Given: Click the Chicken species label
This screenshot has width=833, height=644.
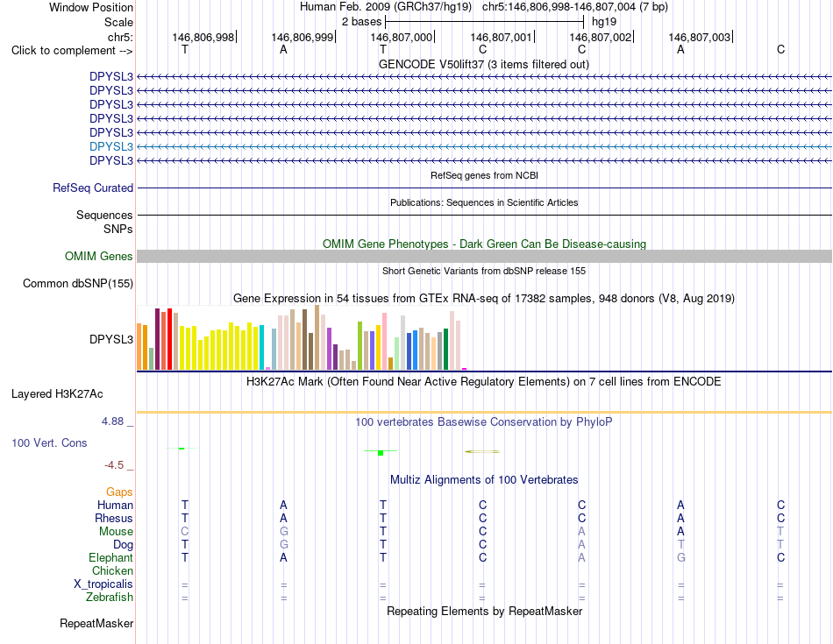Looking at the screenshot, I should pyautogui.click(x=112, y=570).
